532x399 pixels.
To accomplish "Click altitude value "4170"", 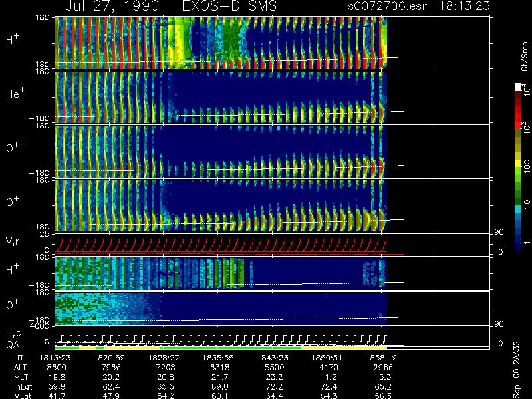I will [x=329, y=368].
